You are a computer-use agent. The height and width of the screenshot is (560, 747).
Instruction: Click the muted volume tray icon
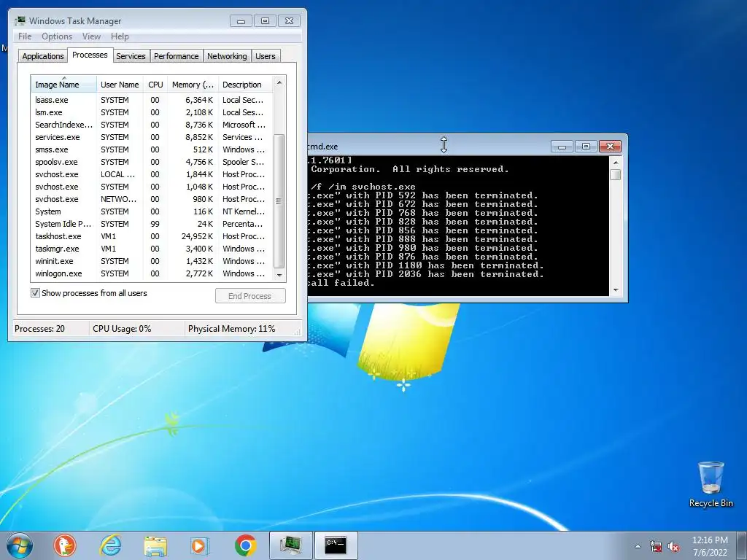click(x=673, y=547)
